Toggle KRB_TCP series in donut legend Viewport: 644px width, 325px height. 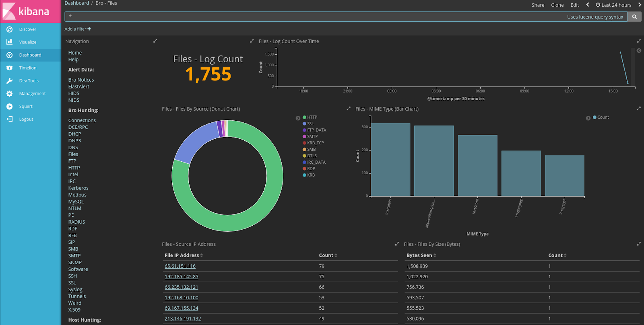pyautogui.click(x=313, y=143)
